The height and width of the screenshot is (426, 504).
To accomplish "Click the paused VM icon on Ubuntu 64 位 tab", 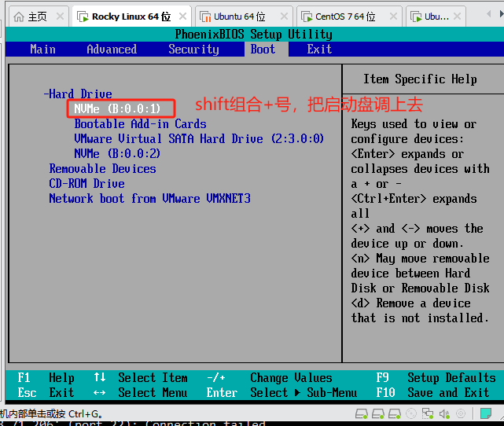I will tap(205, 17).
